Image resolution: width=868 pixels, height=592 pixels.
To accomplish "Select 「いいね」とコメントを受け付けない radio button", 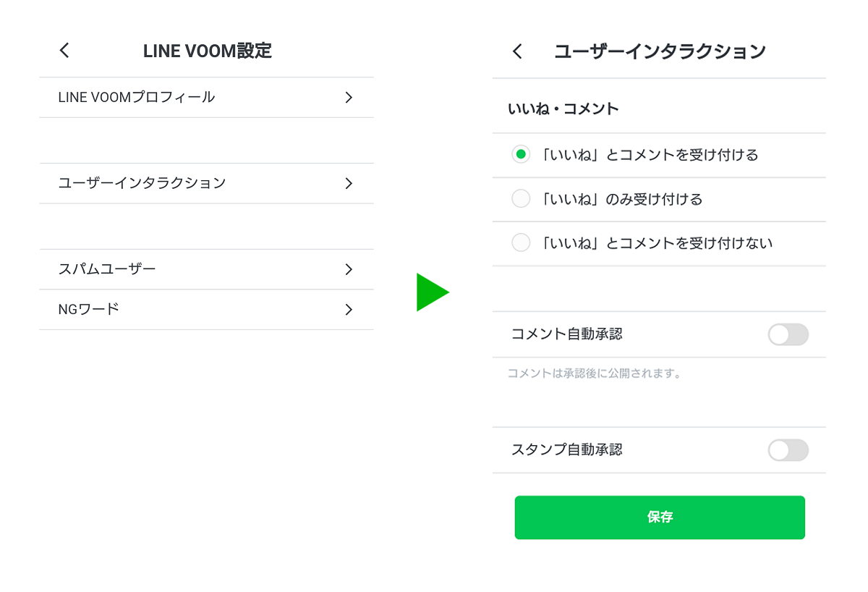I will [521, 243].
